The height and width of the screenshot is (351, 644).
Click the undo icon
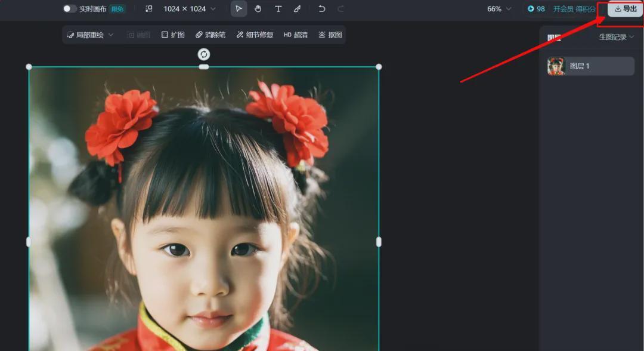point(322,9)
